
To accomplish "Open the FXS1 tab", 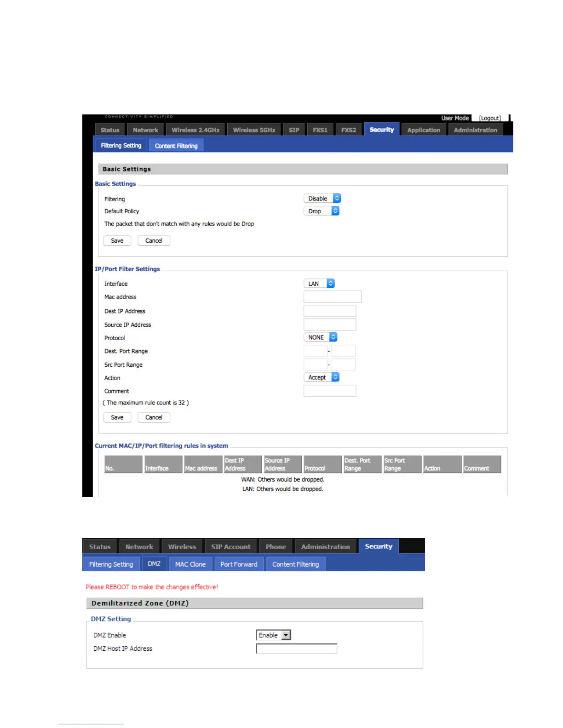I will point(320,130).
